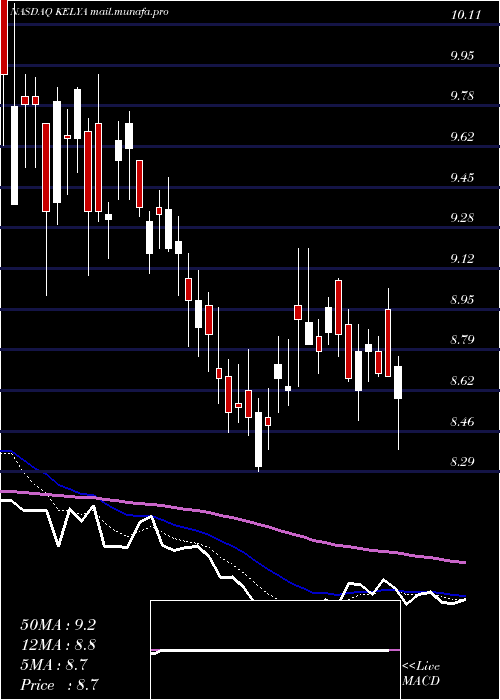
Task: Click the MACD inset panel box
Action: 275,650
